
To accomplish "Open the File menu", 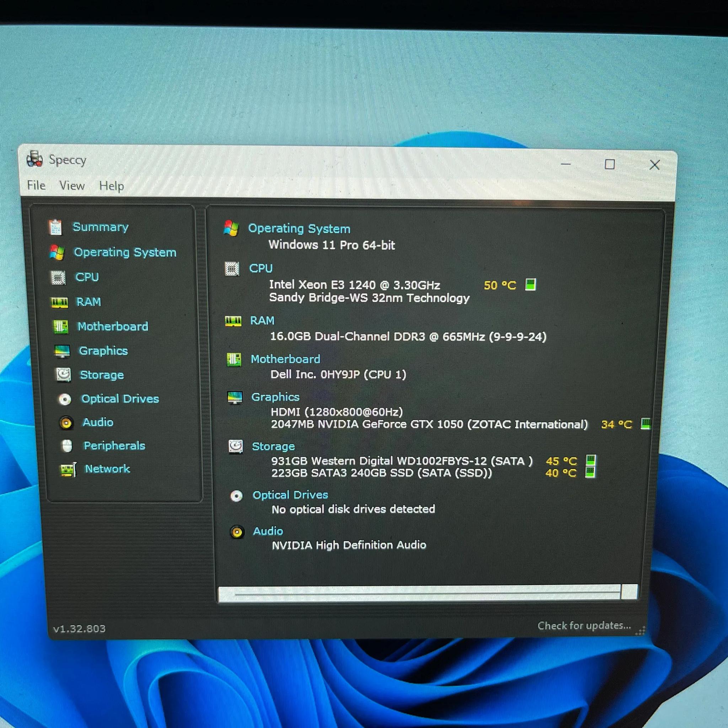I will pyautogui.click(x=36, y=186).
